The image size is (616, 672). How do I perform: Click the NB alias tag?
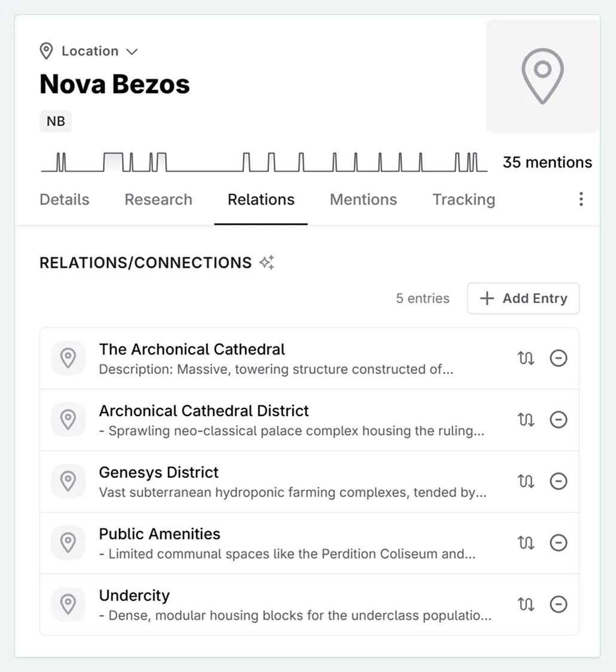(56, 121)
